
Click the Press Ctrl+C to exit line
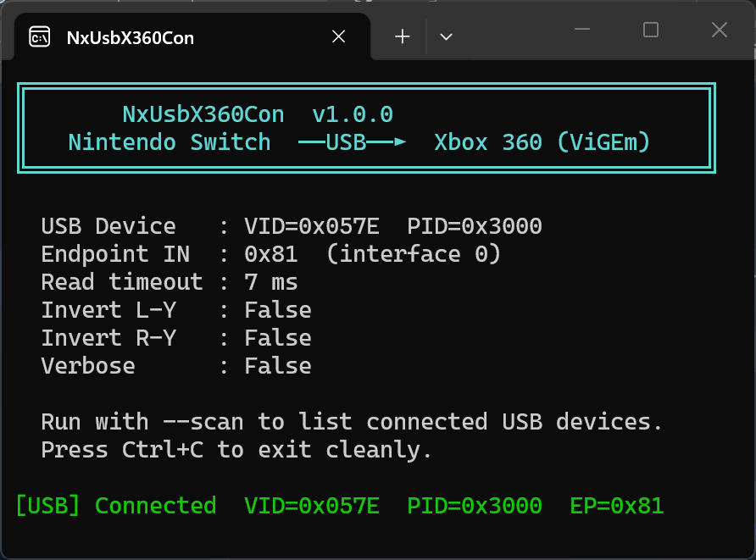[236, 450]
